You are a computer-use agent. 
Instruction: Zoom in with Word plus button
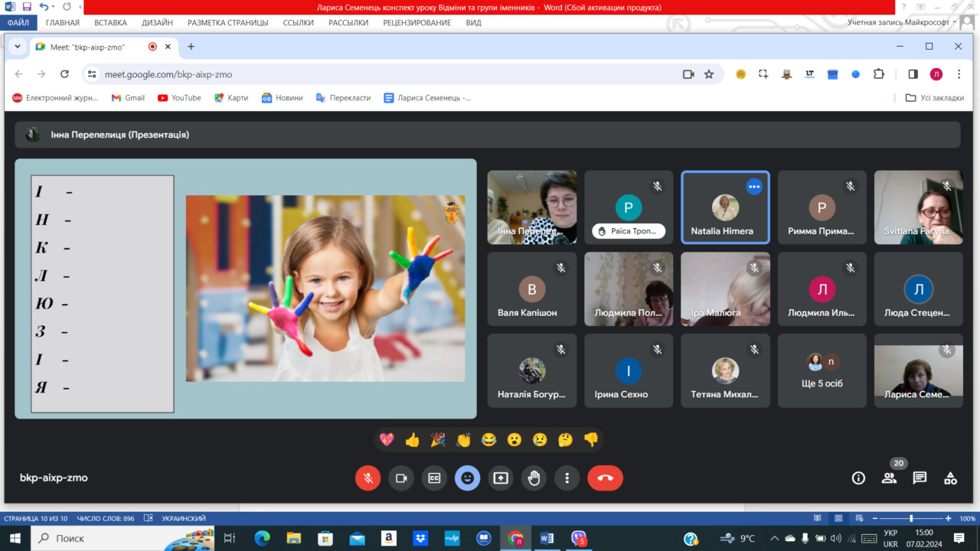click(x=948, y=518)
